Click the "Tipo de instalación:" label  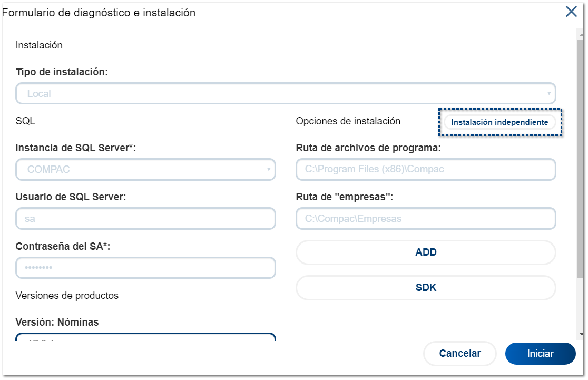click(x=62, y=72)
